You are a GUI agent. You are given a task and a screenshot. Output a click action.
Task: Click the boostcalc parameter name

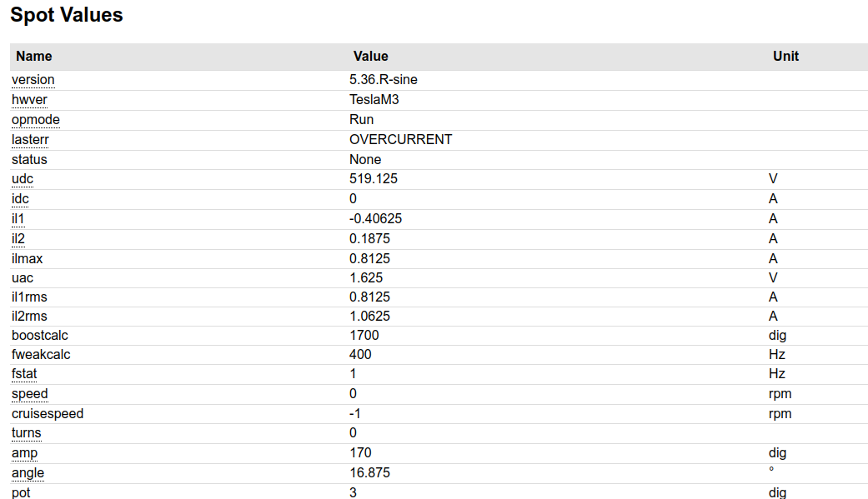coord(40,335)
